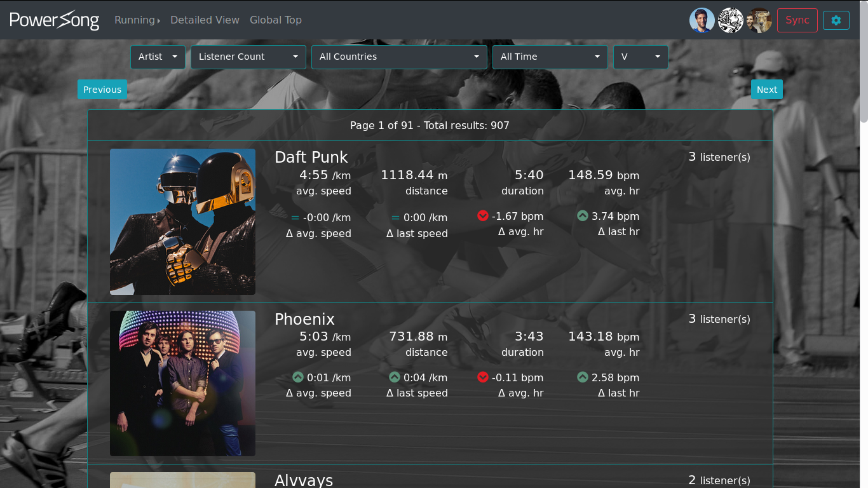Open the black-and-white pattern avatar

point(731,20)
